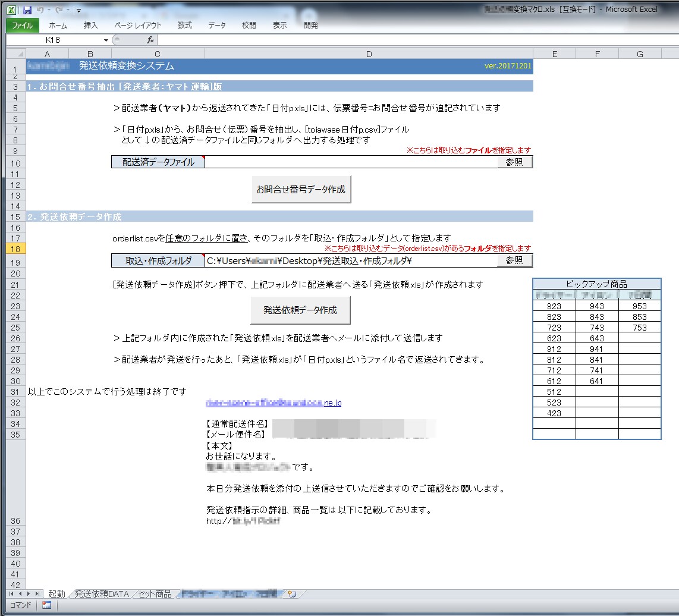Select the 起動 sheet tab
Image resolution: width=679 pixels, height=616 pixels.
coord(56,593)
